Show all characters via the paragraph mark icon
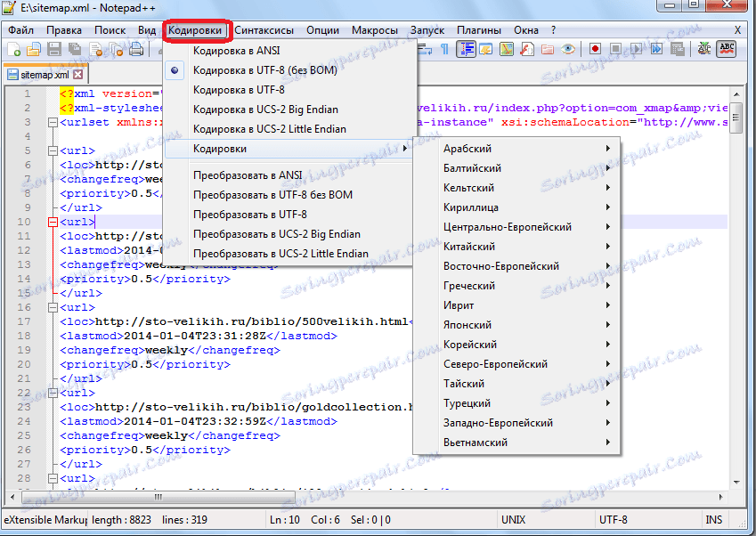Image resolution: width=756 pixels, height=536 pixels. pos(445,49)
